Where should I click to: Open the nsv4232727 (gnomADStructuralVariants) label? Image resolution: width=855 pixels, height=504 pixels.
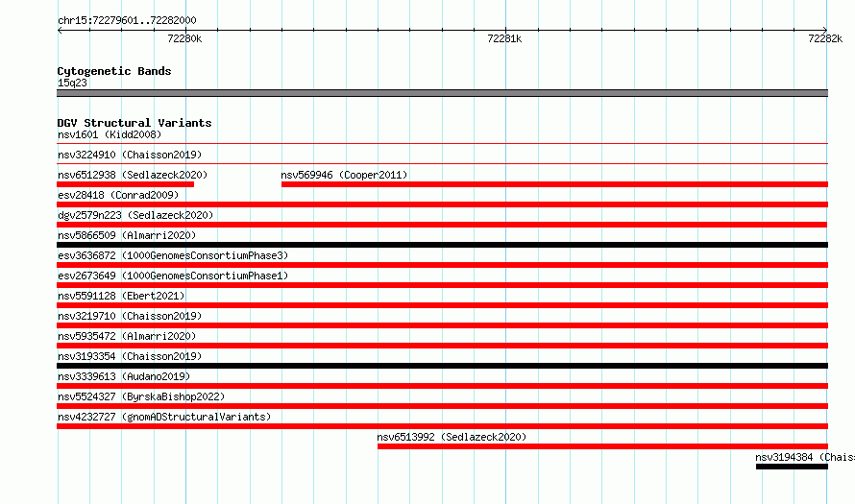(164, 417)
